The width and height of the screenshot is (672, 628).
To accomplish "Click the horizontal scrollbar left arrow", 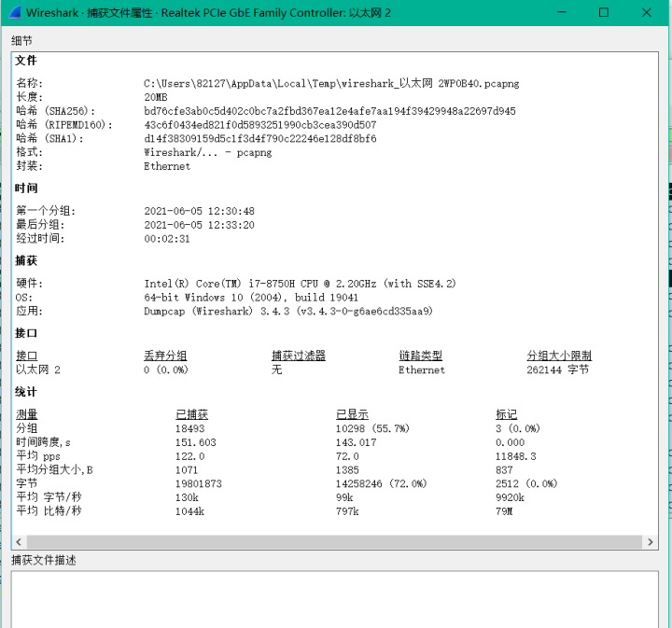I will click(x=19, y=542).
